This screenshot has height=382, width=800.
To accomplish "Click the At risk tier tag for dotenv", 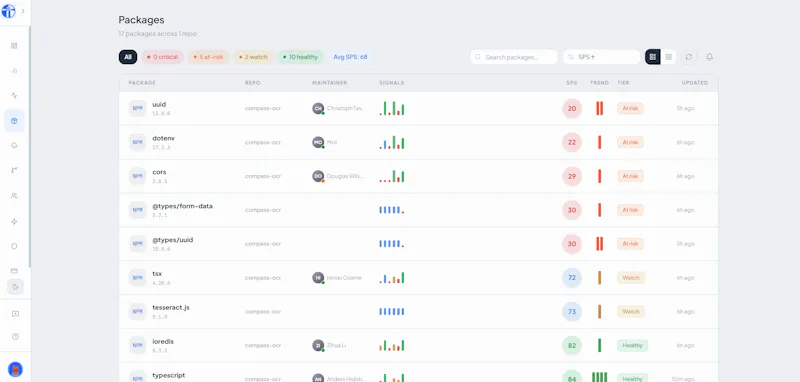I will 630,142.
